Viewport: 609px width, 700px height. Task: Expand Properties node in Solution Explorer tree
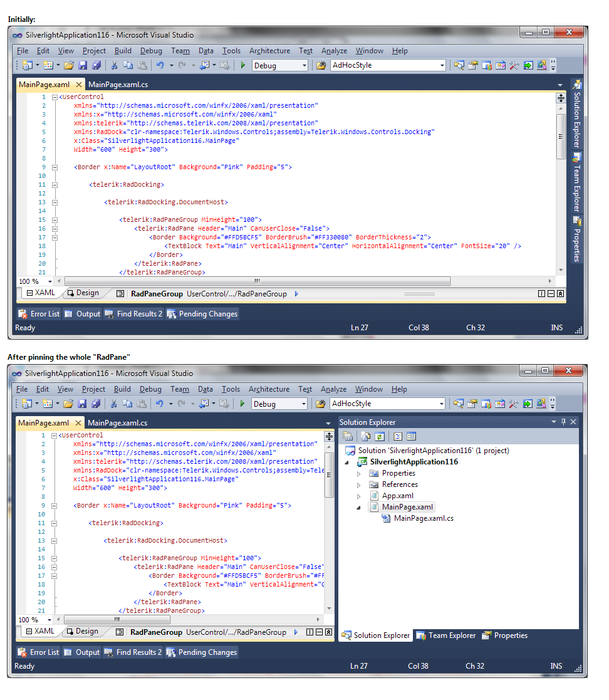tap(358, 474)
